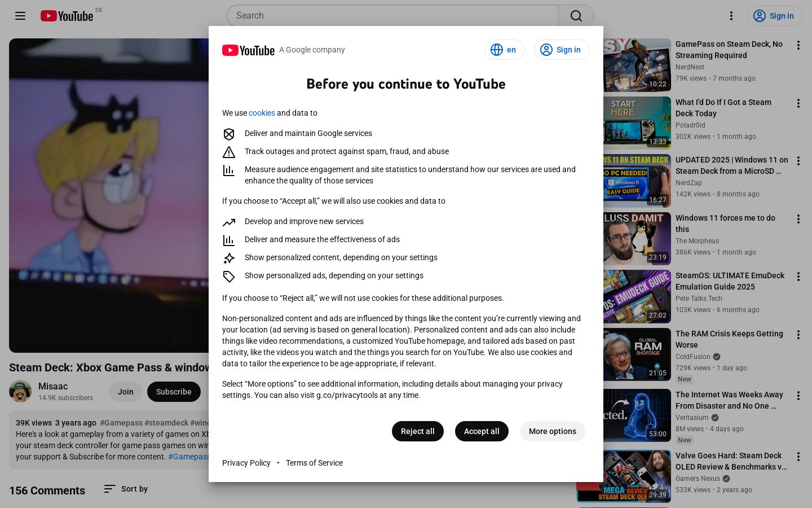The height and width of the screenshot is (508, 812).
Task: Click the Accept all button
Action: tap(482, 431)
